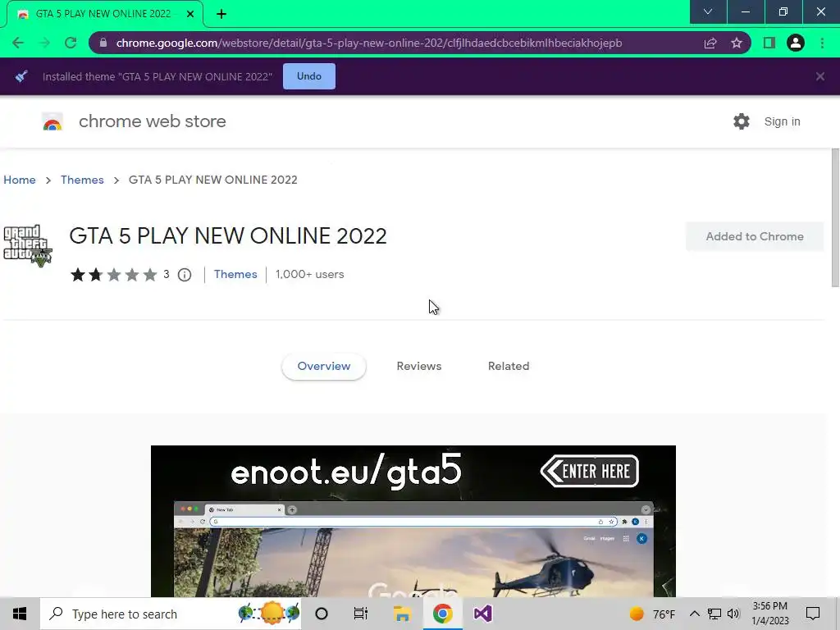Open Task View on the taskbar
The image size is (840, 630).
click(361, 614)
